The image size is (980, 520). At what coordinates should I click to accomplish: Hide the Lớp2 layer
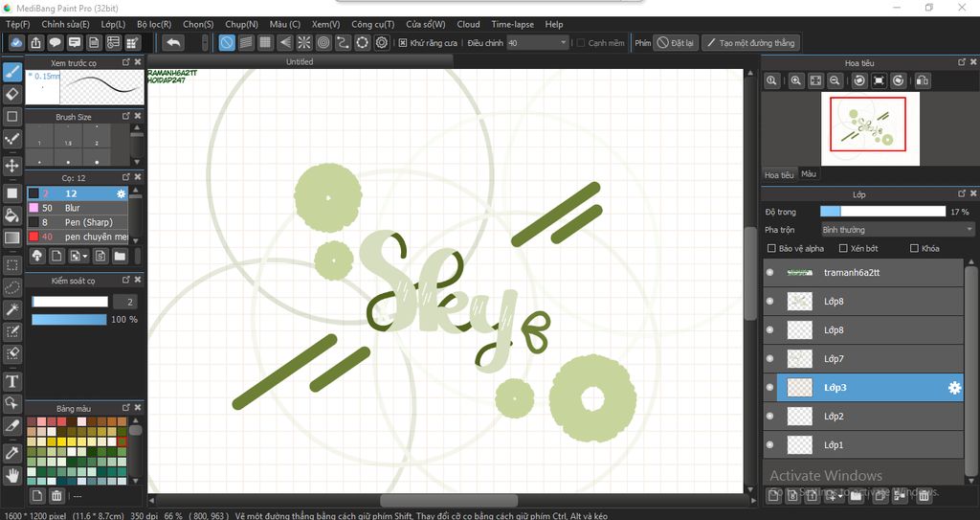point(770,417)
